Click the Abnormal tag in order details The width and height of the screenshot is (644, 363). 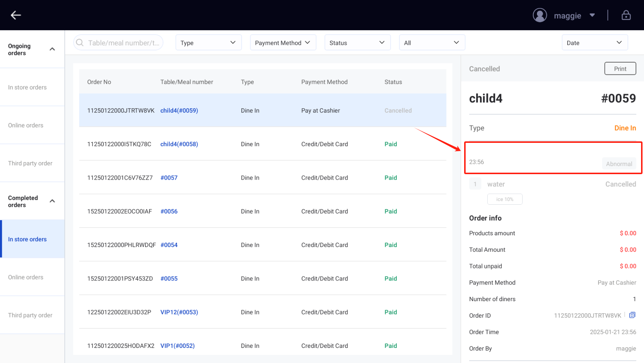[x=619, y=164]
